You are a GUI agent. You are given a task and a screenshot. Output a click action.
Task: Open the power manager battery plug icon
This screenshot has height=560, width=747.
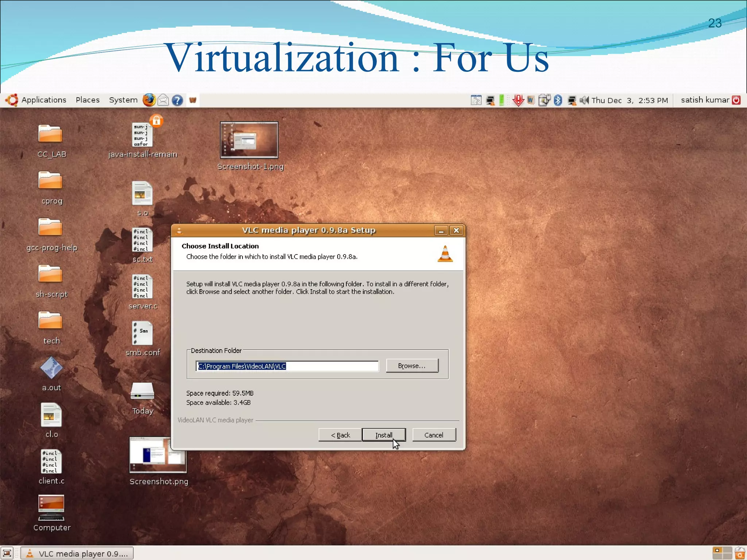click(544, 100)
